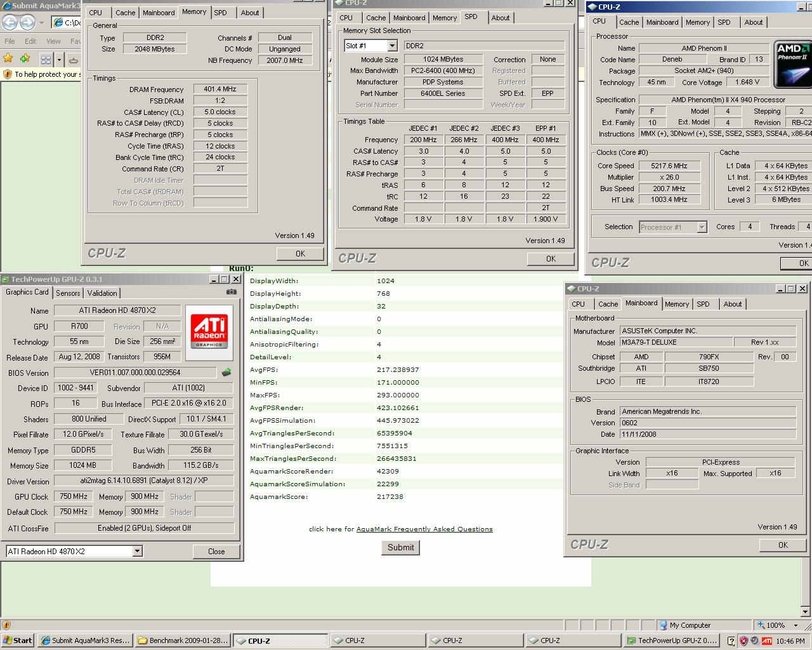Click the AvgFPS value 217.238937
This screenshot has width=812, height=650.
[x=398, y=369]
